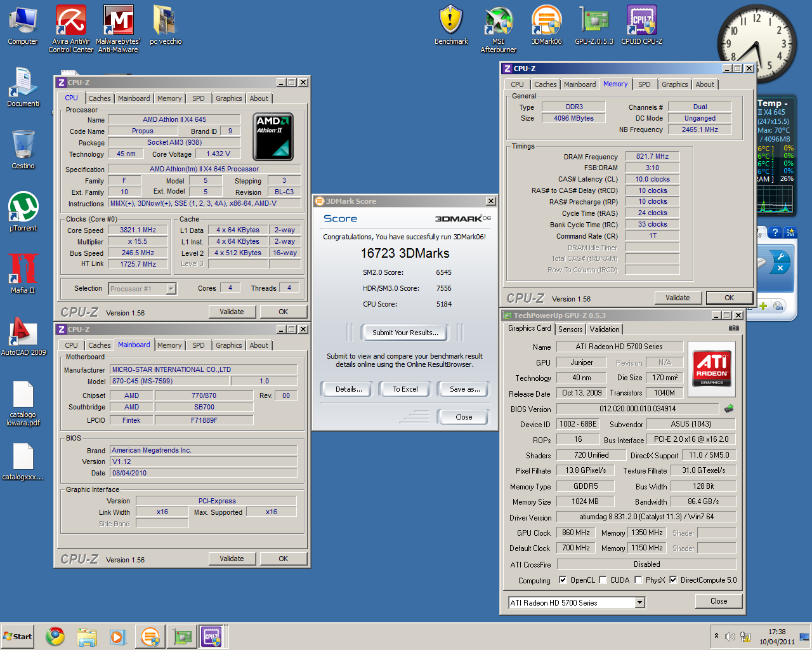This screenshot has width=812, height=650.
Task: Click Close button in 3DMark Score dialog
Action: [x=464, y=417]
